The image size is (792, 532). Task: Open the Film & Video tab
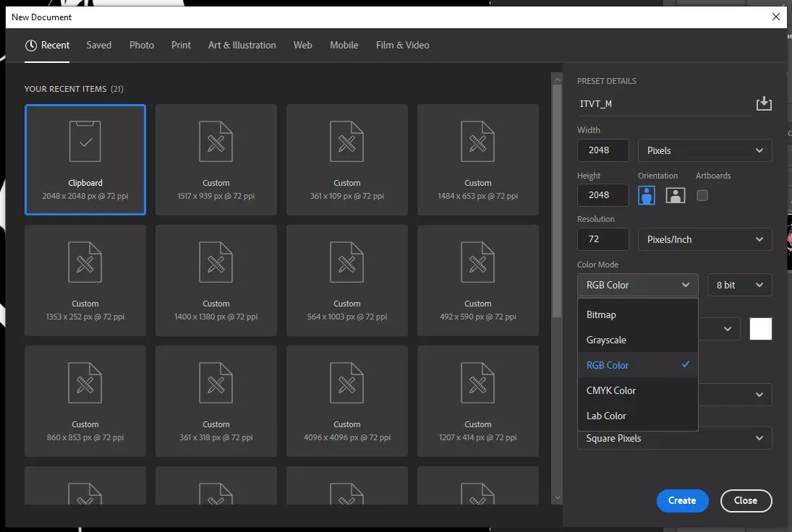click(x=402, y=45)
